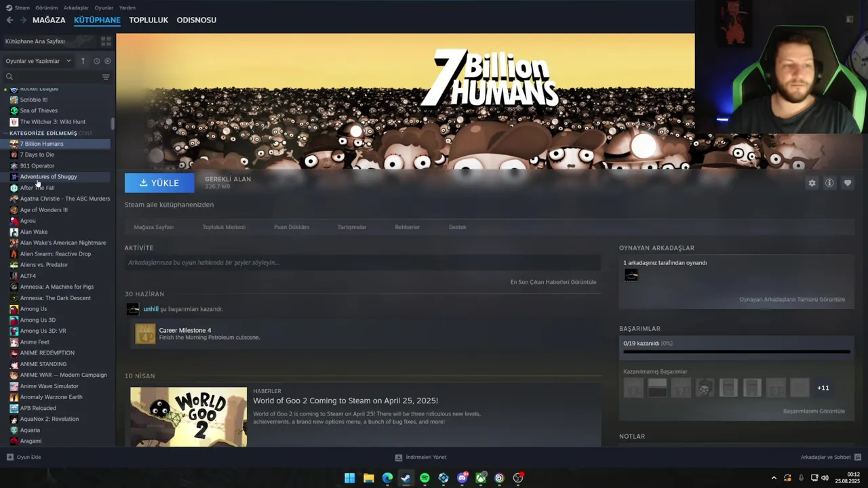Screen dimensions: 868x488
Task: Open advanced filter options icon
Action: [x=106, y=77]
